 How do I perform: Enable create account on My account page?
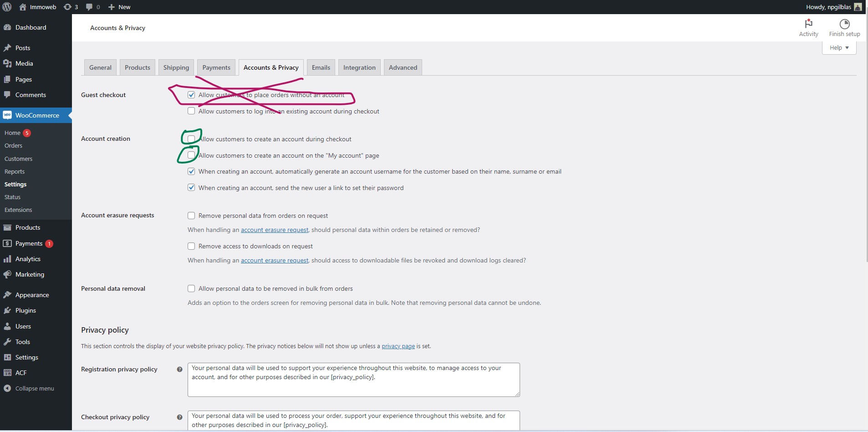point(191,155)
